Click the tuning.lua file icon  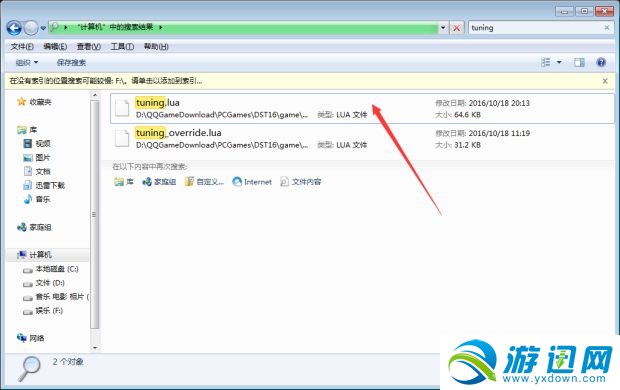pos(122,108)
